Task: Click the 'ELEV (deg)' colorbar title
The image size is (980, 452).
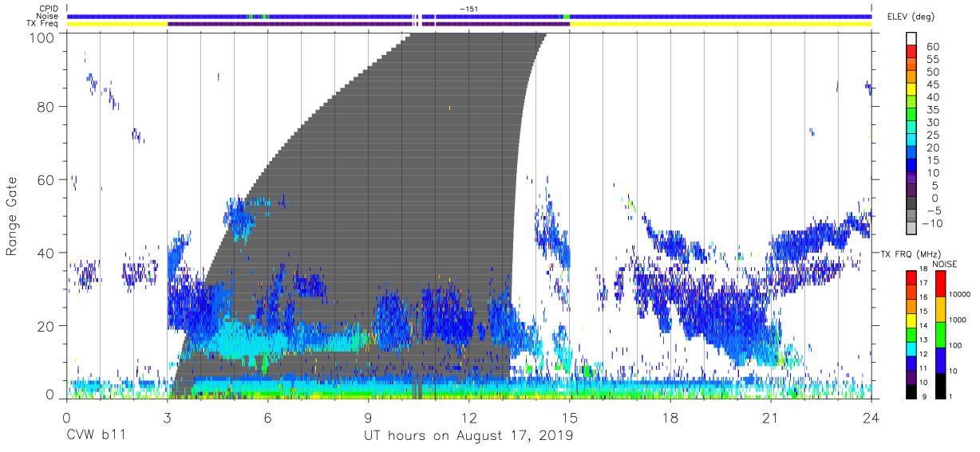Action: (x=911, y=17)
